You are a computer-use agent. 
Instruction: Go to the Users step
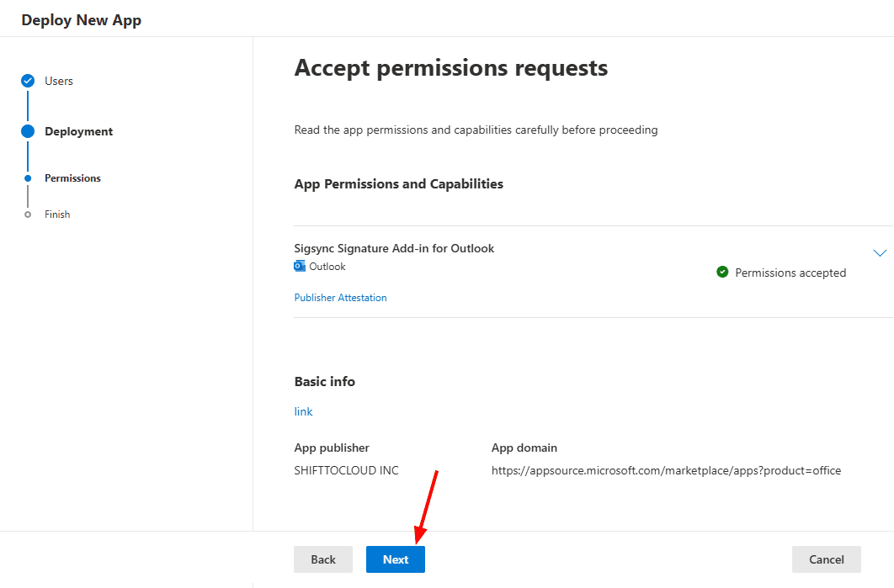click(x=59, y=82)
